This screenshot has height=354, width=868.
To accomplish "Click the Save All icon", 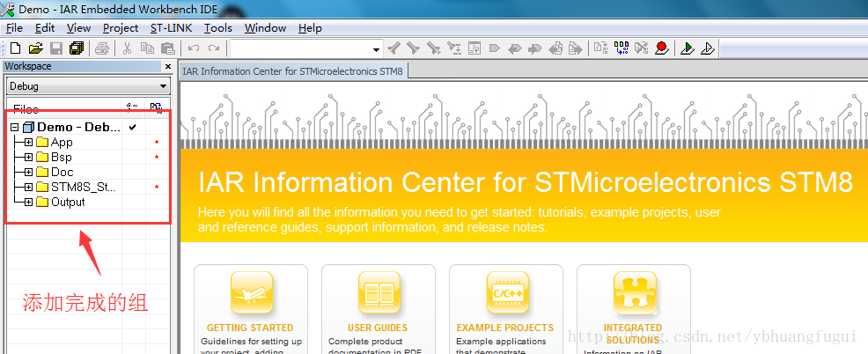I will 77,48.
